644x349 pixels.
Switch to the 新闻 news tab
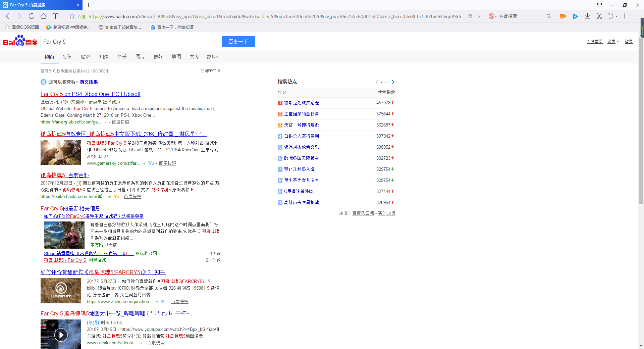click(x=67, y=57)
